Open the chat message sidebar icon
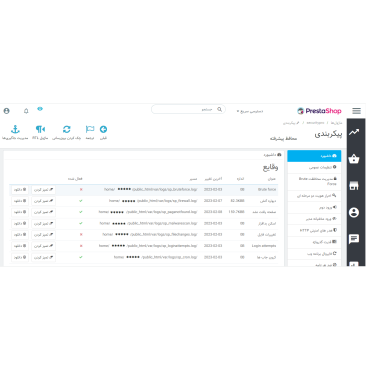This screenshot has height=370, width=370. click(354, 239)
